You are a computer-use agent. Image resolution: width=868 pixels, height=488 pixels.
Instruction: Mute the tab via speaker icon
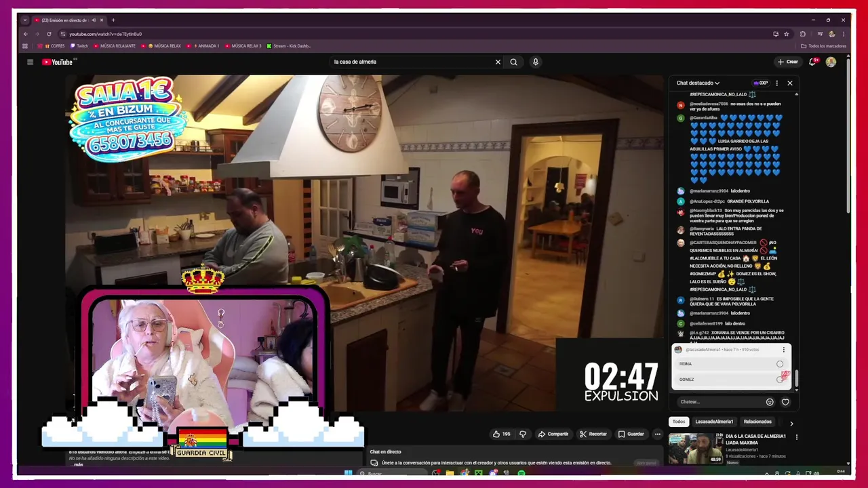click(x=94, y=20)
